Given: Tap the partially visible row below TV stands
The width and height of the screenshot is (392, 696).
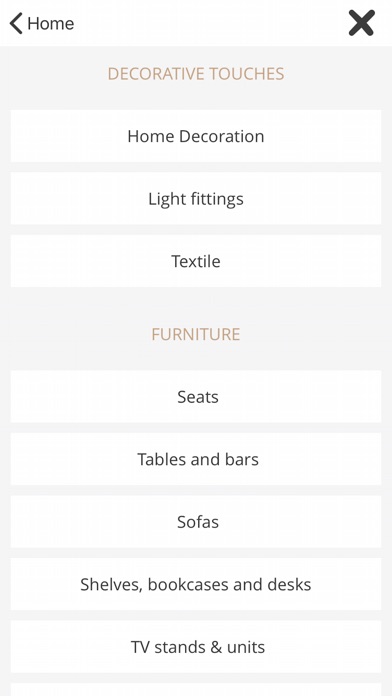Looking at the screenshot, I should point(196,690).
